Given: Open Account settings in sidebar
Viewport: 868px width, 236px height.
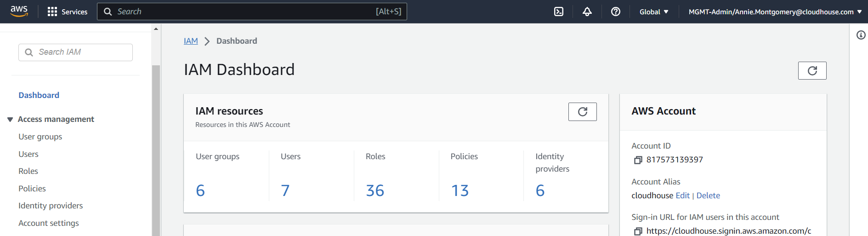Looking at the screenshot, I should (49, 223).
